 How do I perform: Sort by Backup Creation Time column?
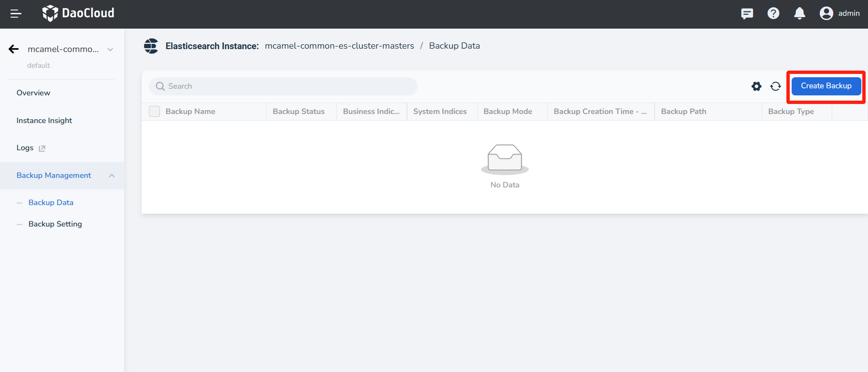pyautogui.click(x=600, y=112)
